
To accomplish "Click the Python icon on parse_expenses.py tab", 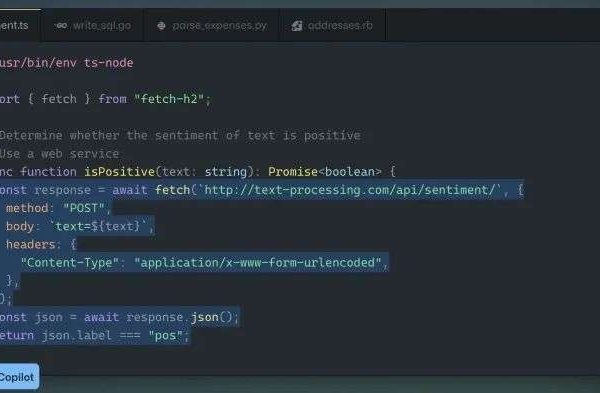I will (161, 26).
